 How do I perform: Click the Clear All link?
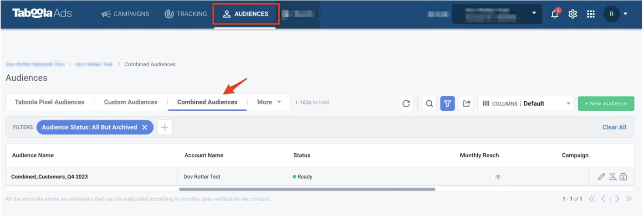(x=614, y=128)
